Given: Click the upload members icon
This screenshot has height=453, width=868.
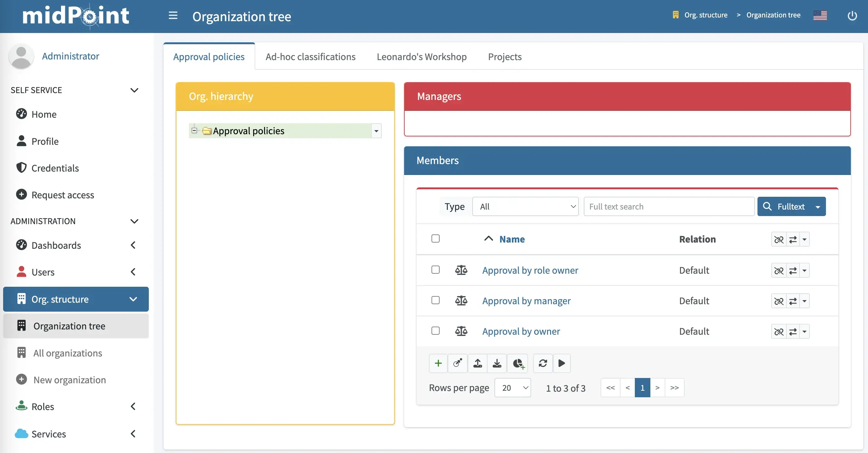Looking at the screenshot, I should tap(478, 363).
